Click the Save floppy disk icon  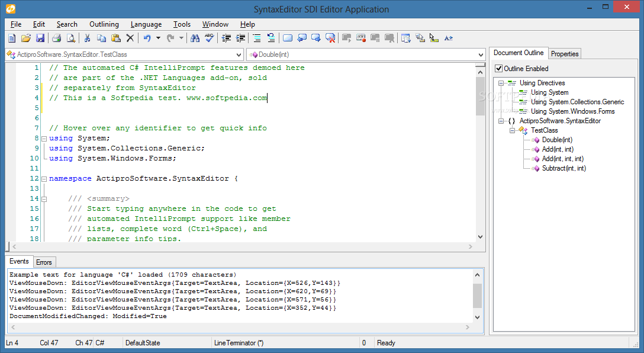tap(40, 38)
